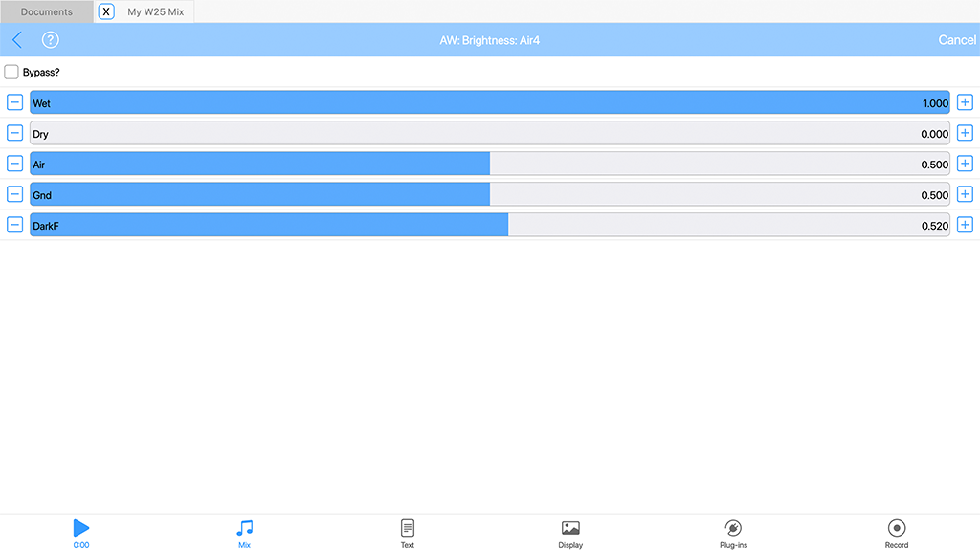This screenshot has height=551, width=980.
Task: Increase the Air value with plus
Action: coord(965,165)
